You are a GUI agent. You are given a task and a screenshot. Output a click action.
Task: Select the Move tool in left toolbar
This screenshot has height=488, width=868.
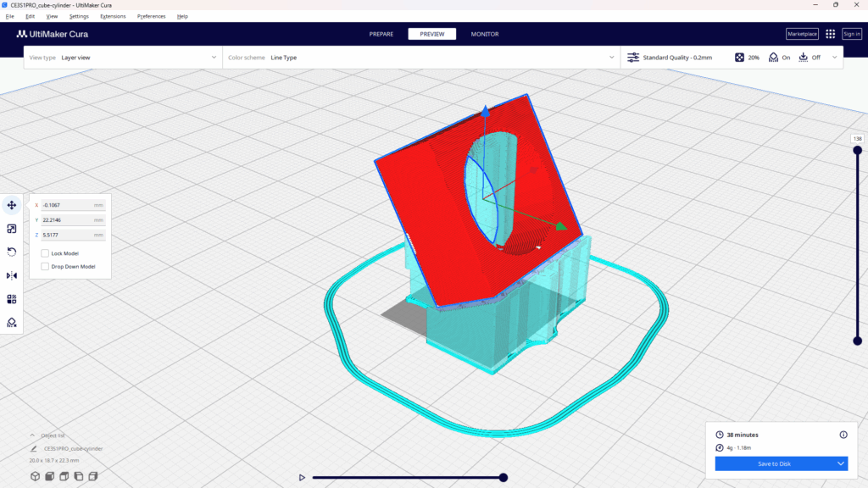[x=12, y=205]
